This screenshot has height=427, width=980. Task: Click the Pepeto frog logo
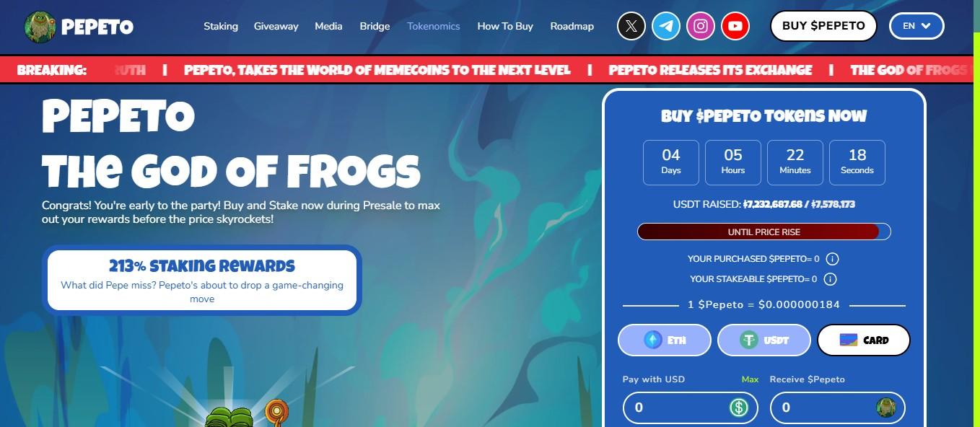[x=40, y=27]
